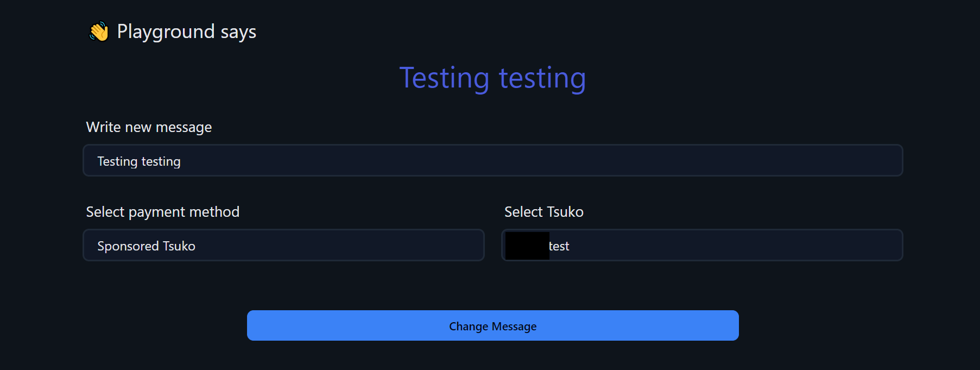Select the Testing testing text field
The width and height of the screenshot is (980, 370).
click(492, 160)
